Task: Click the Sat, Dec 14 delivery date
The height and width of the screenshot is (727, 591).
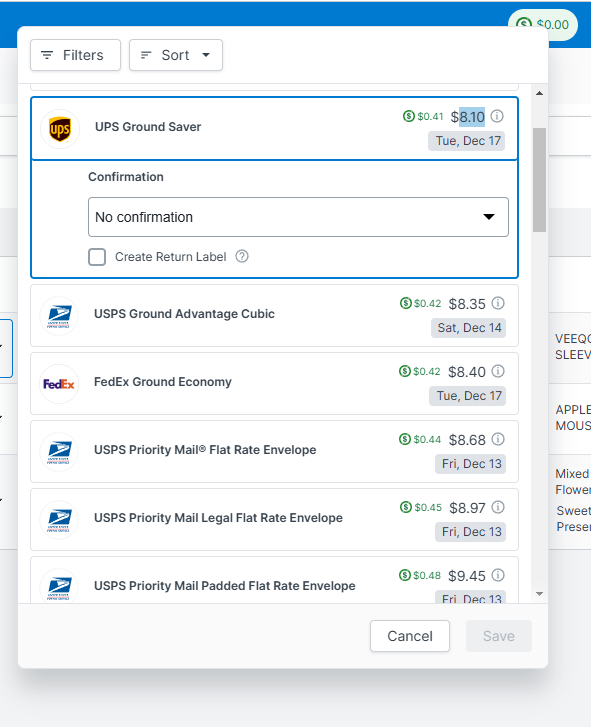Action: [x=469, y=328]
